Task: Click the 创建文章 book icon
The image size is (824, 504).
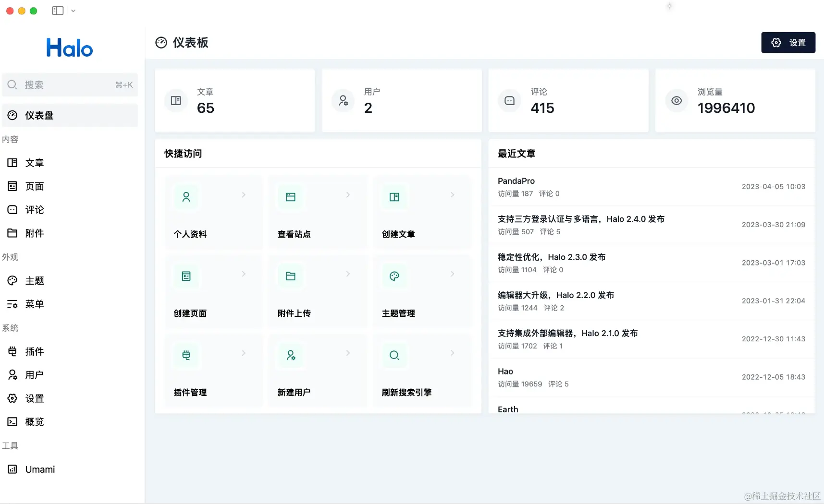Action: click(394, 197)
